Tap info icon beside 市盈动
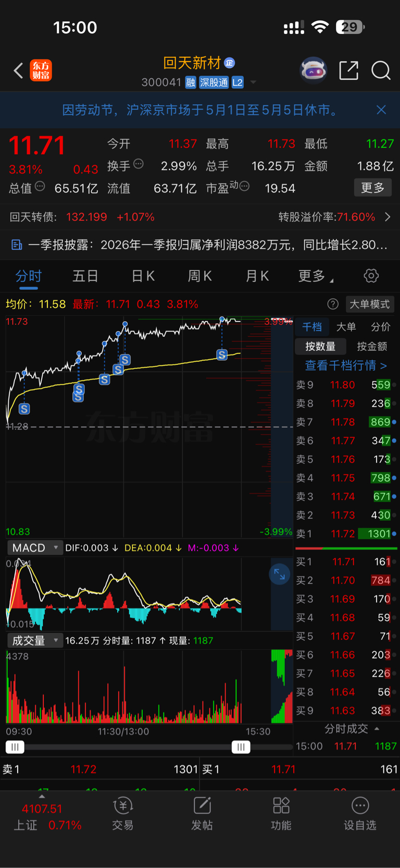This screenshot has width=400, height=868. [244, 186]
